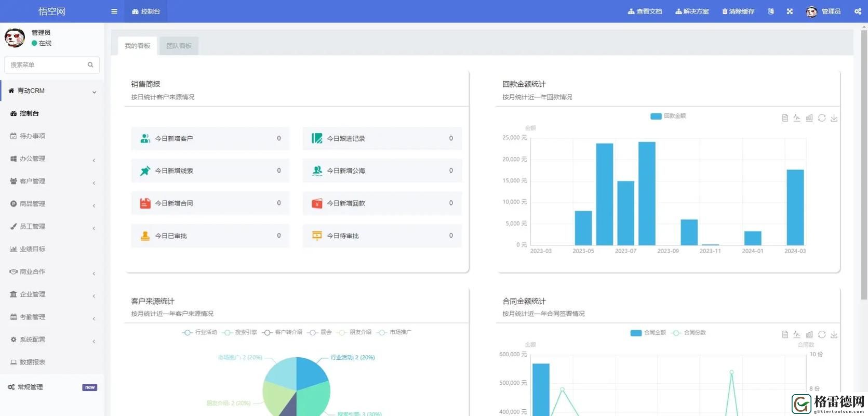Expand the 员工管理 submenu
Image resolution: width=868 pixels, height=416 pixels.
point(52,226)
